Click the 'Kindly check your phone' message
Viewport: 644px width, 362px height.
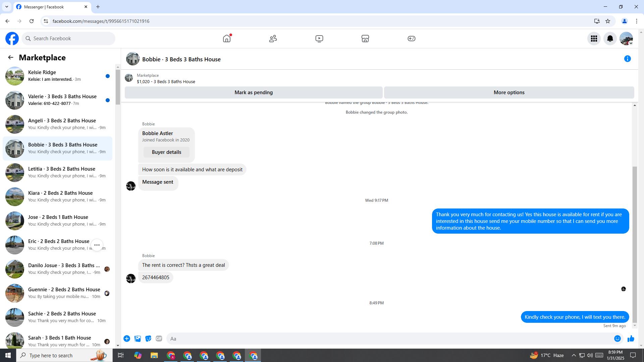point(575,317)
